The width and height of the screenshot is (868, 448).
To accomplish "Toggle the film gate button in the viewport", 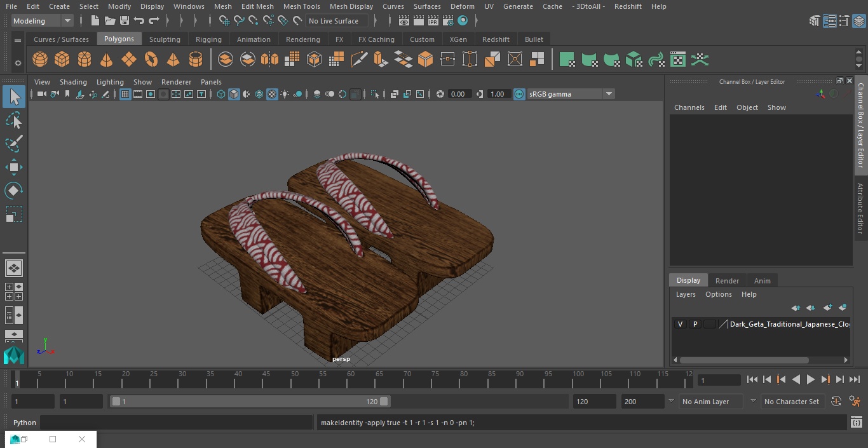I will tap(138, 94).
